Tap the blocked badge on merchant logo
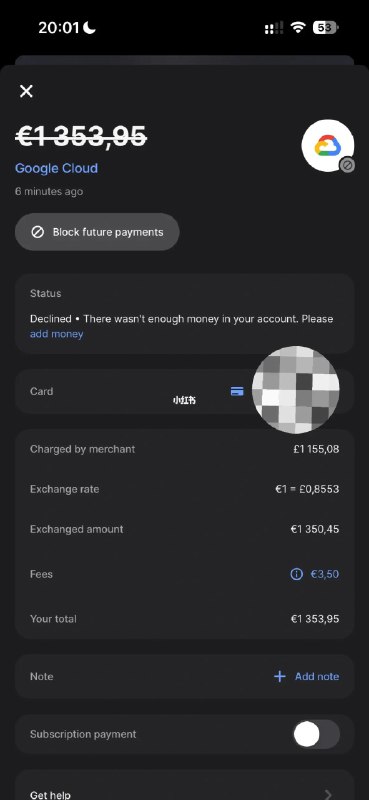Screen dimensions: 369x800 [x=347, y=165]
